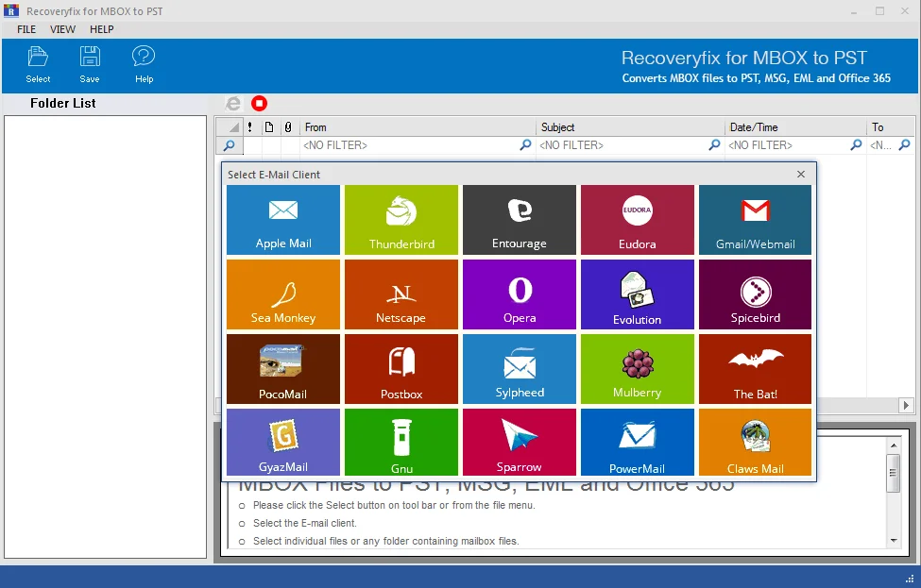Click the search icon in To filter
Screen dimensions: 921x588
[905, 144]
